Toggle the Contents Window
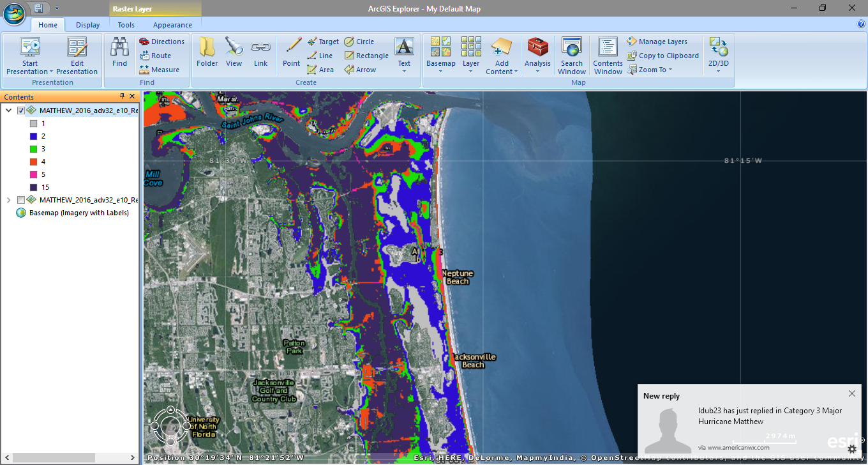Image resolution: width=868 pixels, height=465 pixels. point(608,56)
